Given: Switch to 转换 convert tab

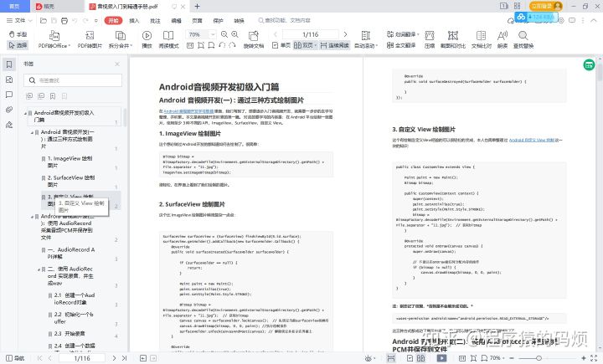Looking at the screenshot, I should (239, 20).
